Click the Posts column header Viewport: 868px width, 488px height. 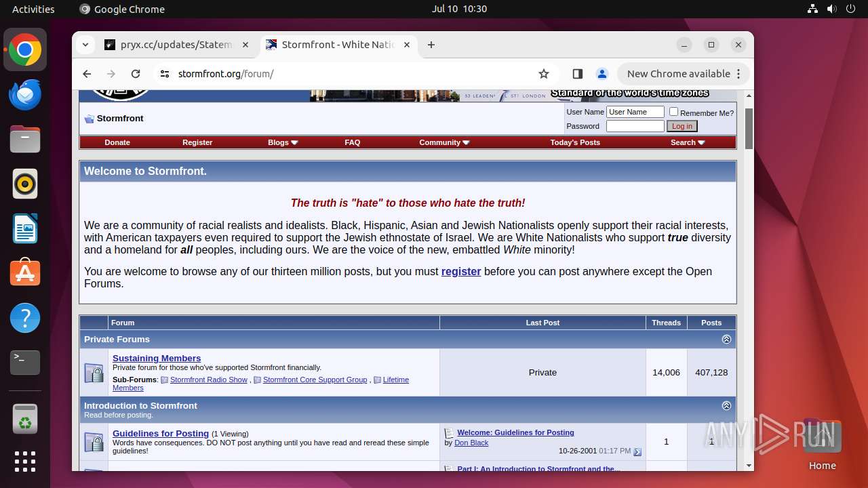(711, 323)
